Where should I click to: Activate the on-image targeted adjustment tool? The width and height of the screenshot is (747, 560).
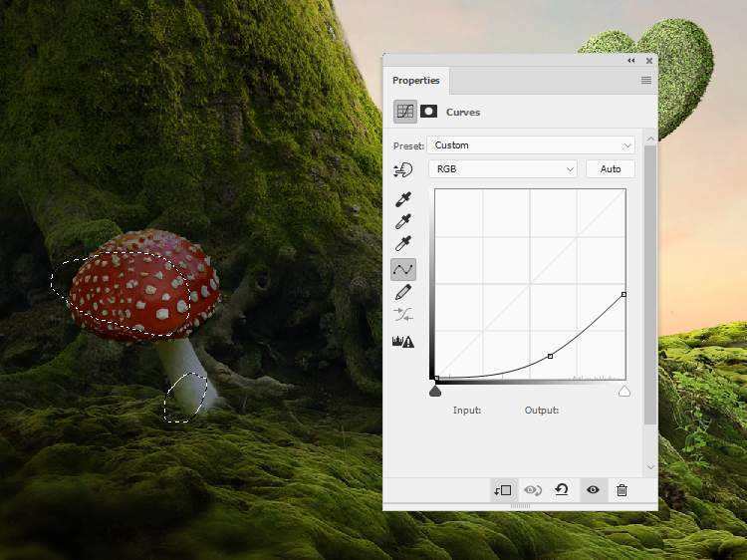(403, 169)
